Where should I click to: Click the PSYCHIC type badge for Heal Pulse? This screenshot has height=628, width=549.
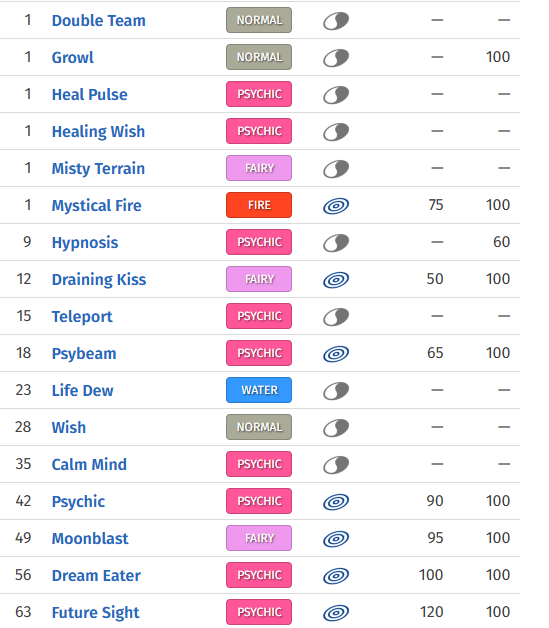pyautogui.click(x=259, y=94)
